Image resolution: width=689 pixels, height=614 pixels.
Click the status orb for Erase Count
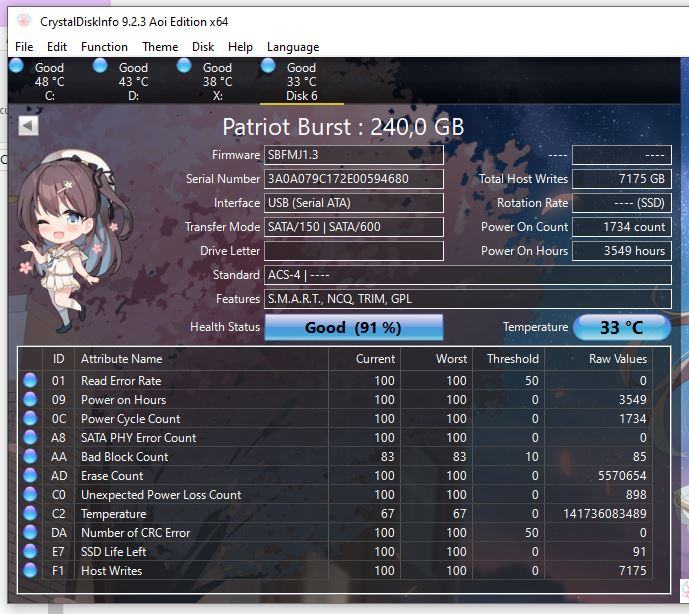pyautogui.click(x=30, y=475)
